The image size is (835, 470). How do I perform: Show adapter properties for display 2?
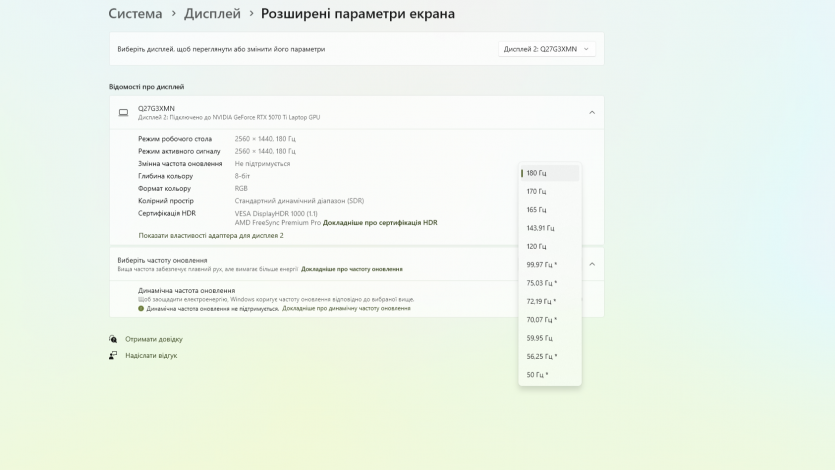211,235
